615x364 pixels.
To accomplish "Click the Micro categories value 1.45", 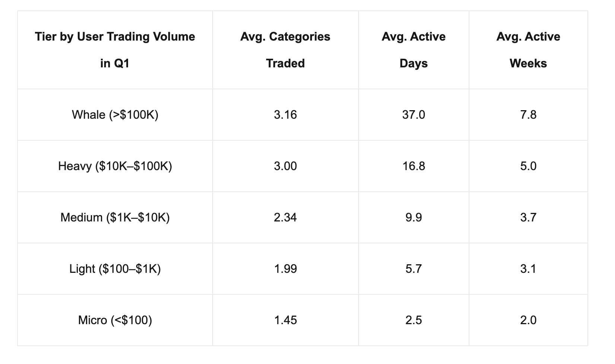I will (x=285, y=320).
